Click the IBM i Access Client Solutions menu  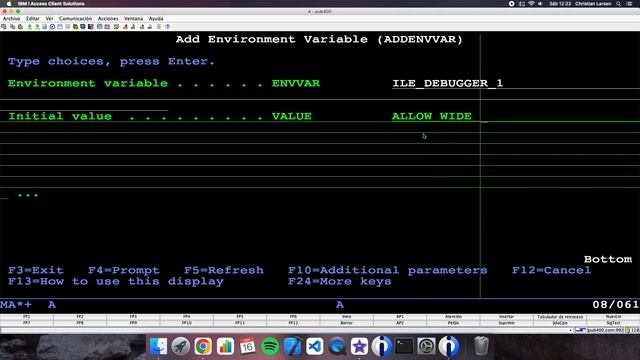pyautogui.click(x=51, y=4)
